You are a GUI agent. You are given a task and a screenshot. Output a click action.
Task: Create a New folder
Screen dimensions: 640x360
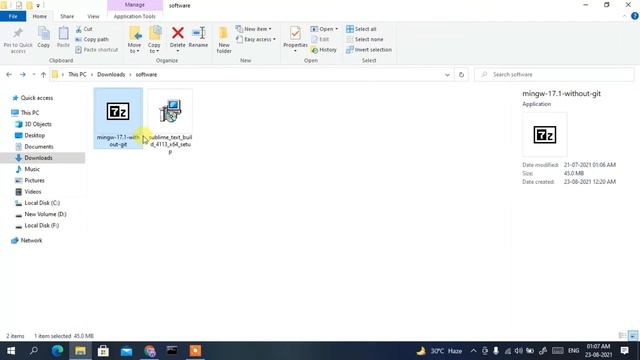224,40
